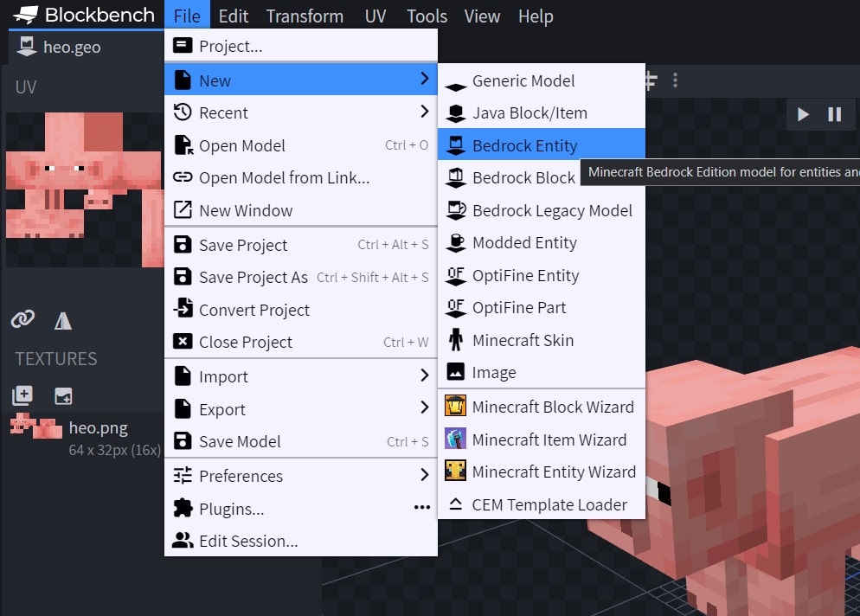Open the Help menu
The image size is (860, 616).
536,16
